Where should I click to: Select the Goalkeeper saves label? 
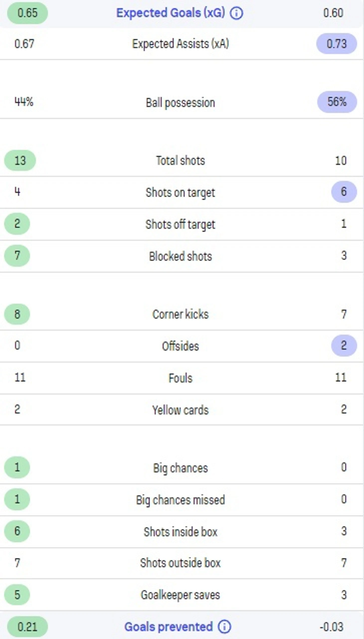180,595
